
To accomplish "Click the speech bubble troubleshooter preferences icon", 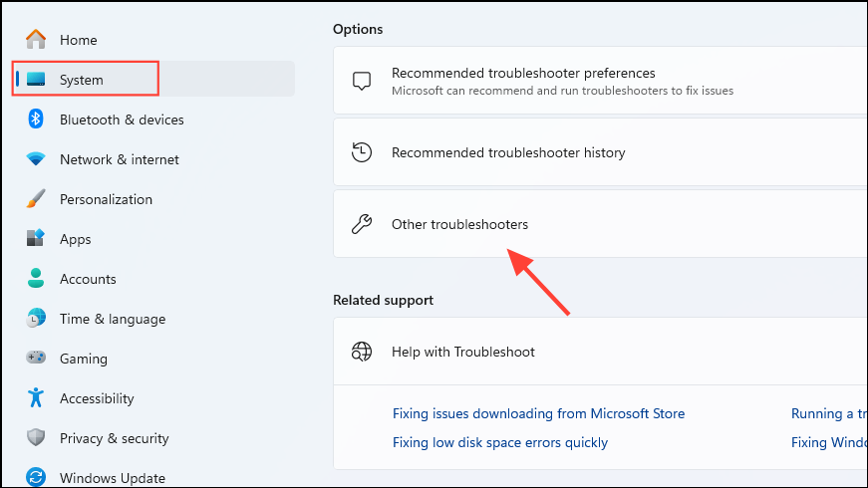I will [x=362, y=81].
